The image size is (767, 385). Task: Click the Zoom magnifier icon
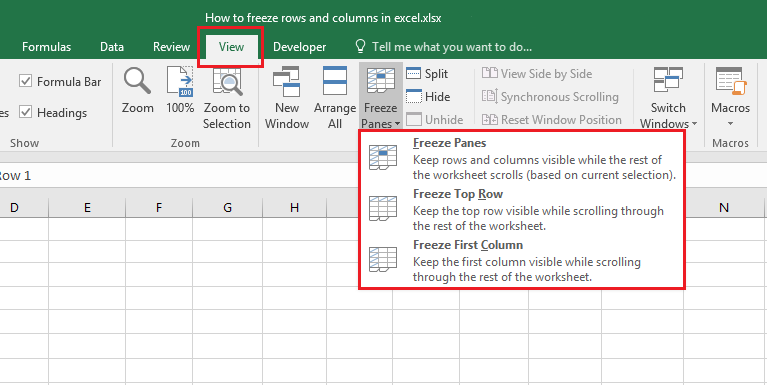(x=137, y=81)
